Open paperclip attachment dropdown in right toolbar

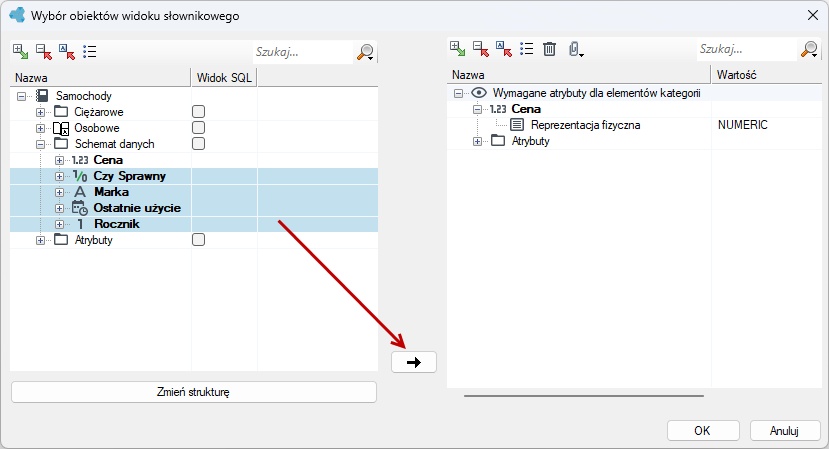(576, 49)
